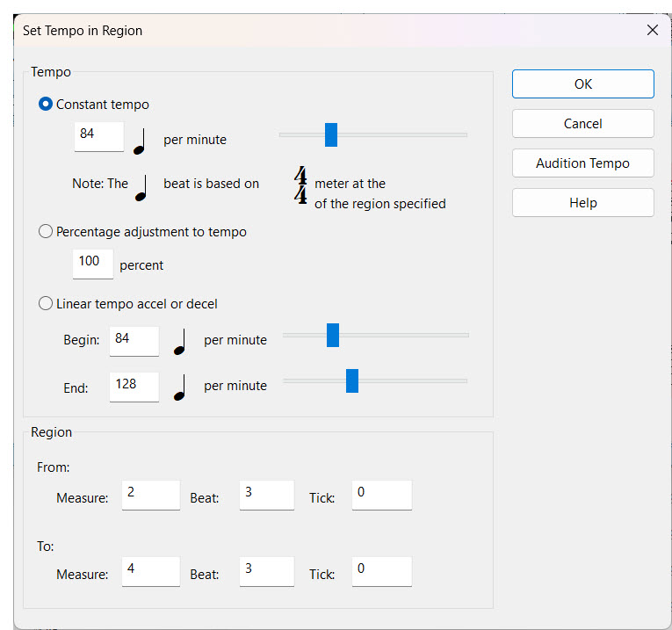672x630 pixels.
Task: Click the Audition Tempo button
Action: click(x=582, y=163)
